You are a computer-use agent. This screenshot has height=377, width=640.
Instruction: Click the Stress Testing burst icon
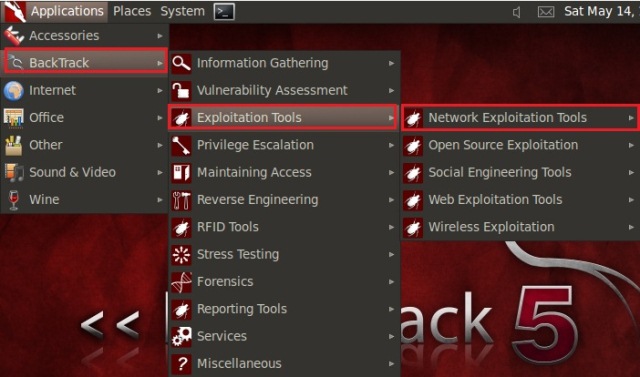point(181,255)
